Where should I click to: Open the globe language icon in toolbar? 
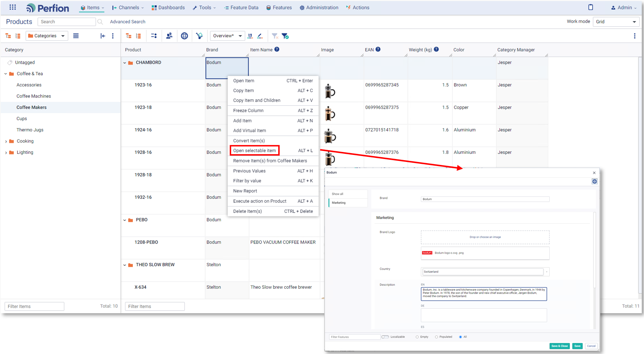[184, 36]
